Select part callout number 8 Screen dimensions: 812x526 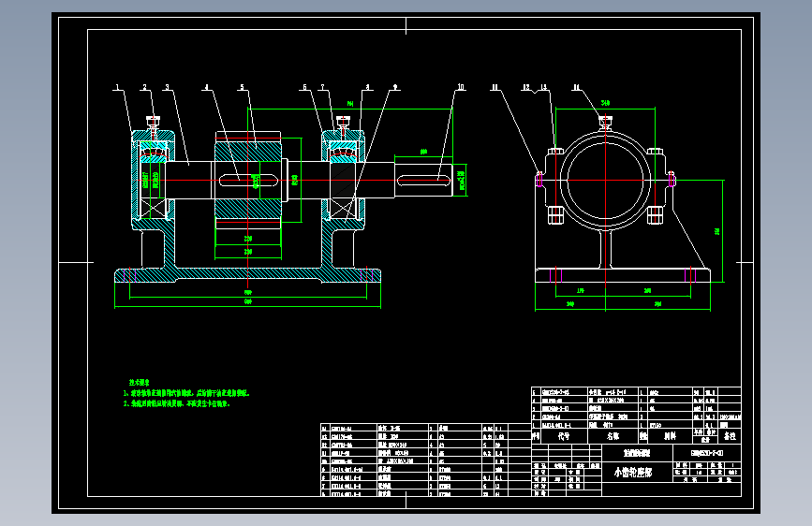click(x=368, y=87)
